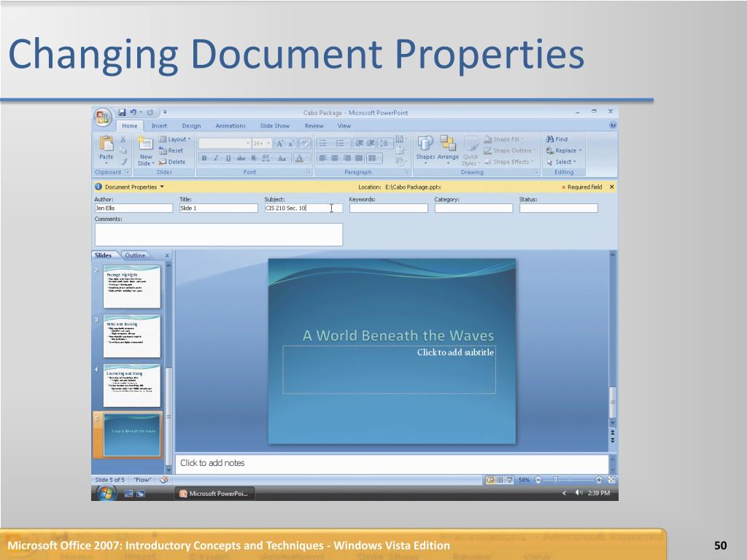Switch to the Review ribbon tab
The width and height of the screenshot is (747, 560).
click(x=314, y=125)
